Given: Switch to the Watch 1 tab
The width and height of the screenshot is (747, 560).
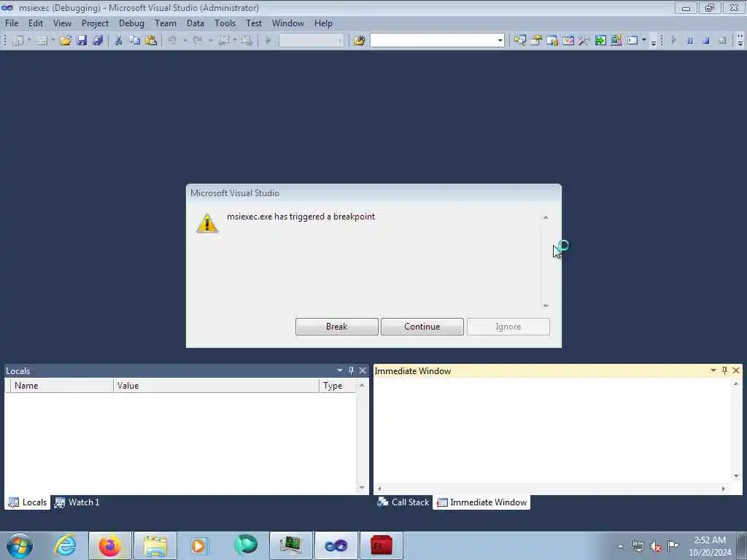Looking at the screenshot, I should pos(77,502).
